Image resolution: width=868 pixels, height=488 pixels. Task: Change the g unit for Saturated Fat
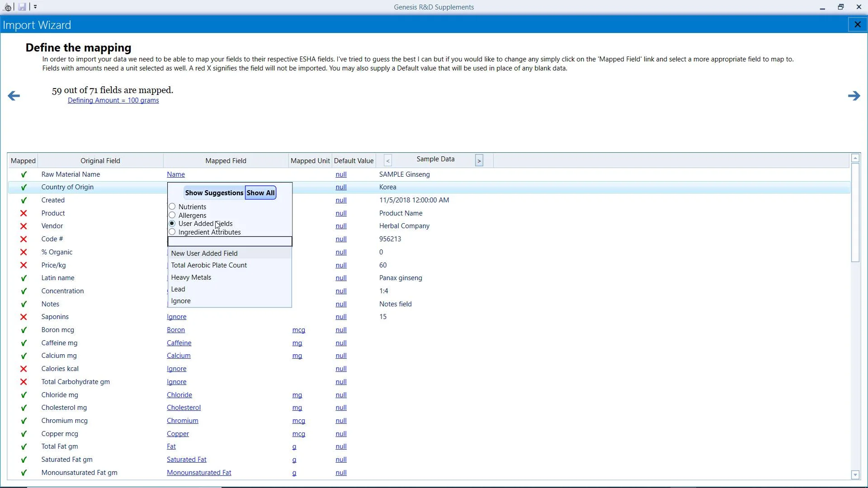(294, 460)
